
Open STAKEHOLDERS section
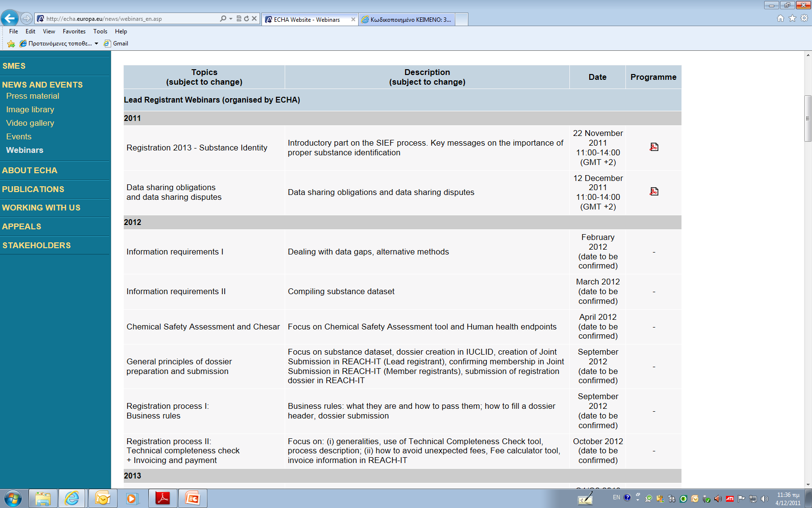click(x=37, y=245)
